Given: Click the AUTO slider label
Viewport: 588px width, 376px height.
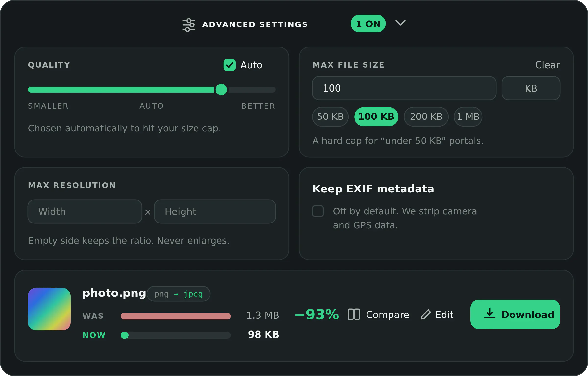Looking at the screenshot, I should 151,106.
